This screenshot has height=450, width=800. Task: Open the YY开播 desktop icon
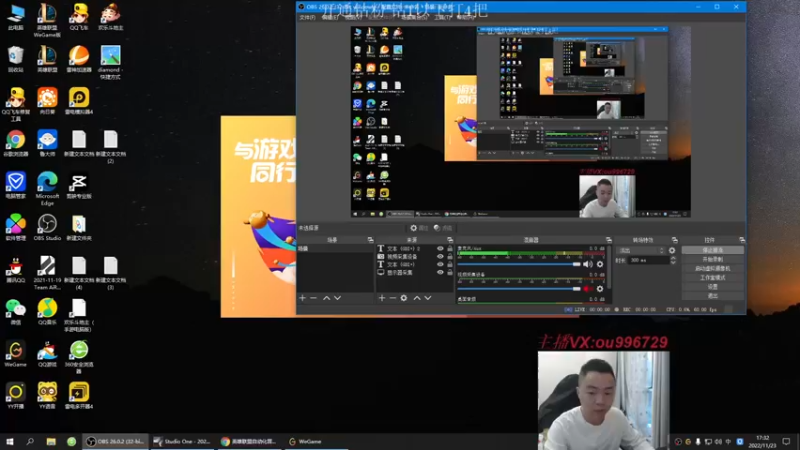(15, 396)
